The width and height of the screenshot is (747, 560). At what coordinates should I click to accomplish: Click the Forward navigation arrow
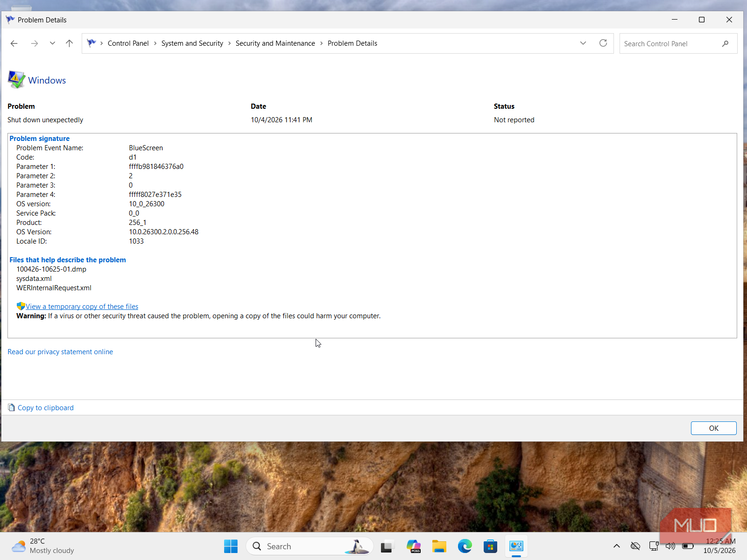(35, 43)
